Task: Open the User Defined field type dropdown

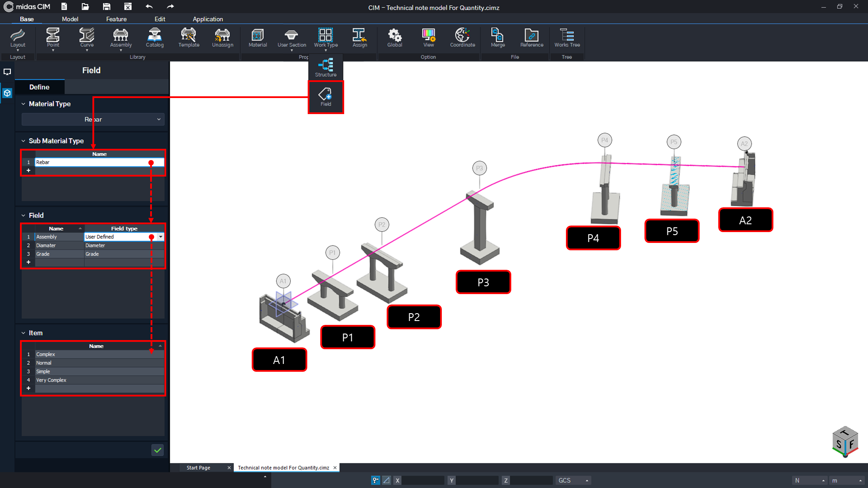Action: [x=161, y=237]
